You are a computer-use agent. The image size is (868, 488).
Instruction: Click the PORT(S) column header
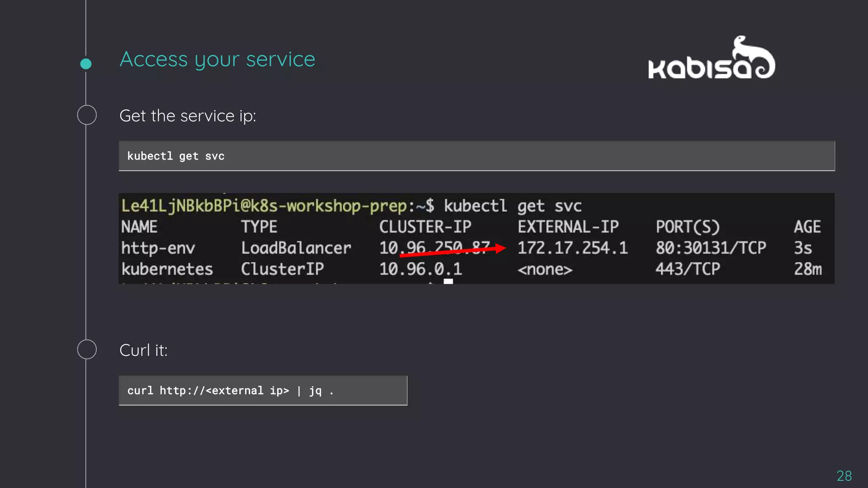[x=688, y=227]
